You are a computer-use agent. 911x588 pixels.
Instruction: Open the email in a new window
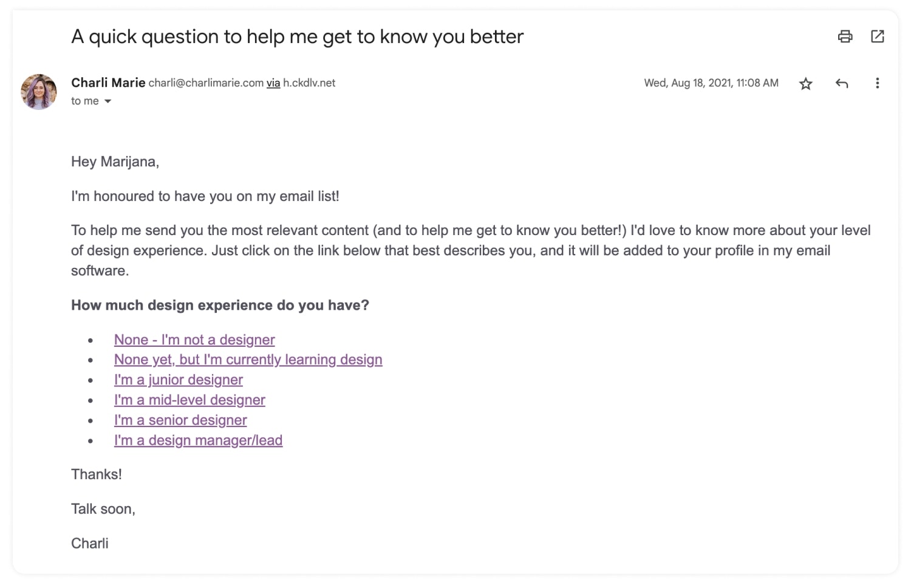tap(878, 36)
